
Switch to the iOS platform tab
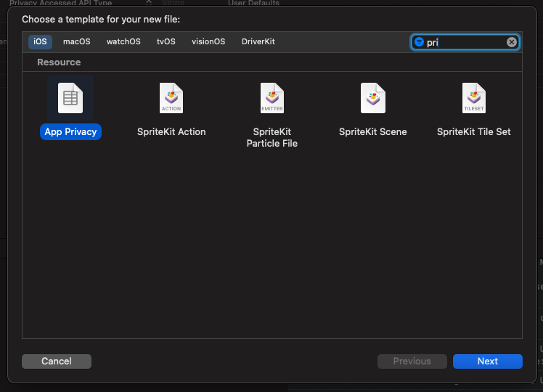[x=40, y=42]
